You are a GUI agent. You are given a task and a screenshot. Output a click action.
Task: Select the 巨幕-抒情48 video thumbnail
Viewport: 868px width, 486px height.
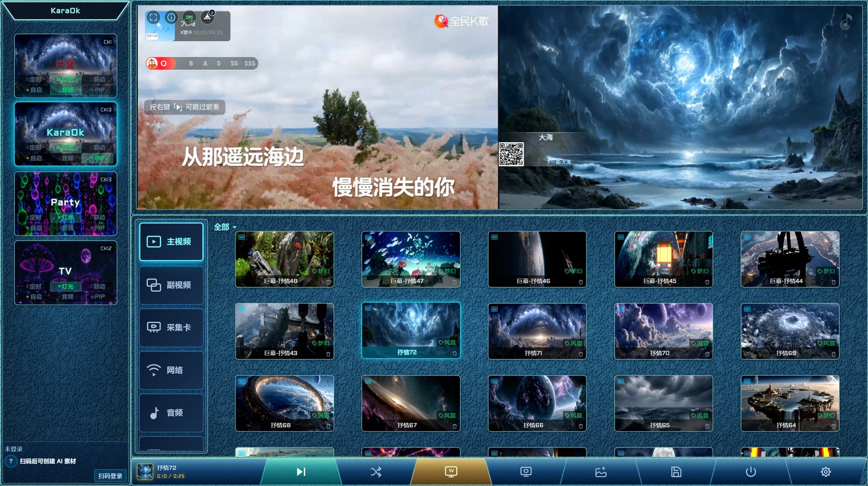(284, 259)
